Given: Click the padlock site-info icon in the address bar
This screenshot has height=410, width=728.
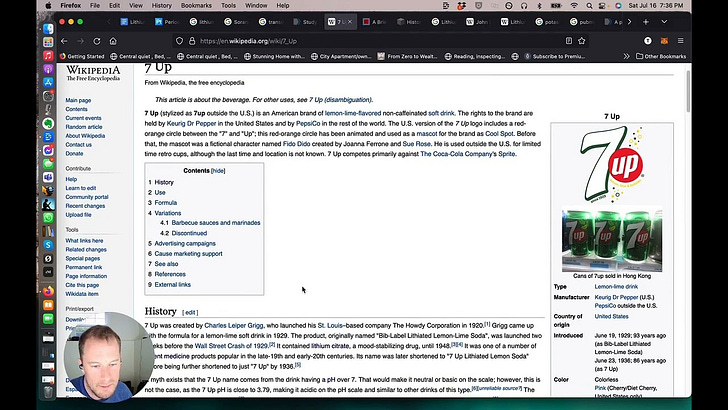Looking at the screenshot, I should (192, 41).
